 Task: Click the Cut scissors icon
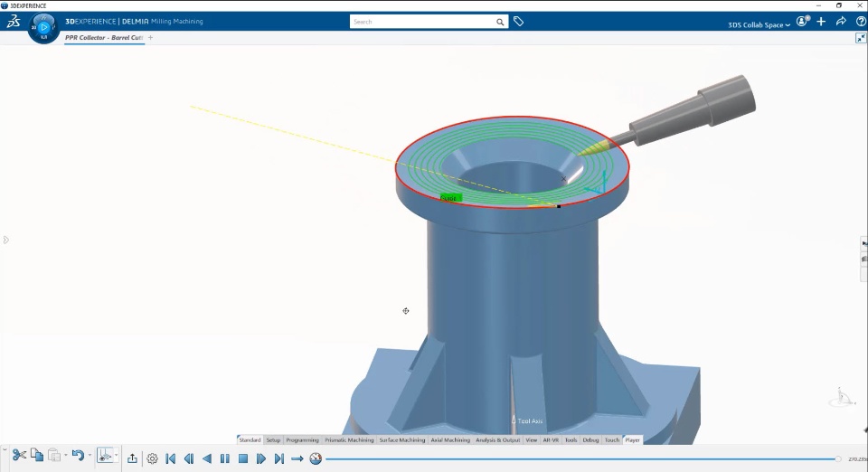click(19, 456)
